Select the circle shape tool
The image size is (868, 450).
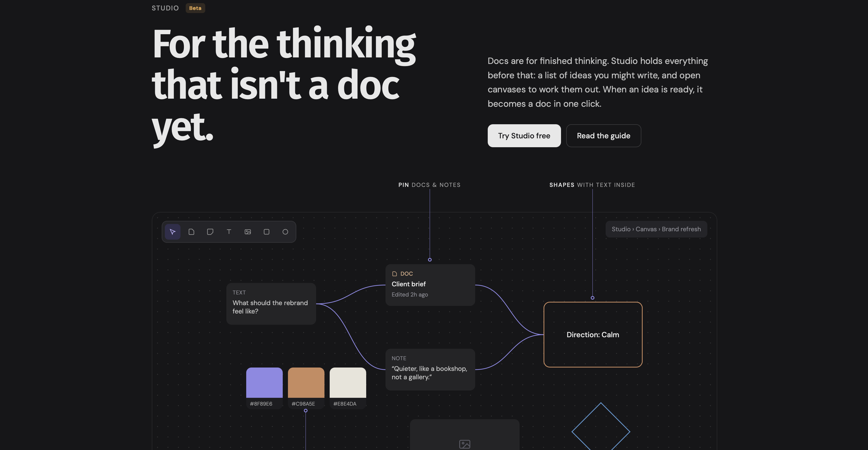[x=285, y=232]
